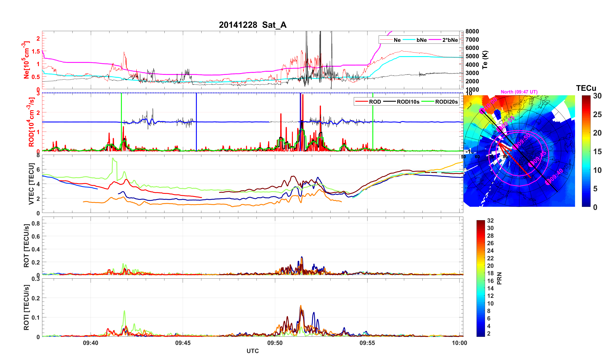Click the magenta 09:50 marker on polar map
Image resolution: width=602 pixels, height=364 pixels.
[516, 147]
